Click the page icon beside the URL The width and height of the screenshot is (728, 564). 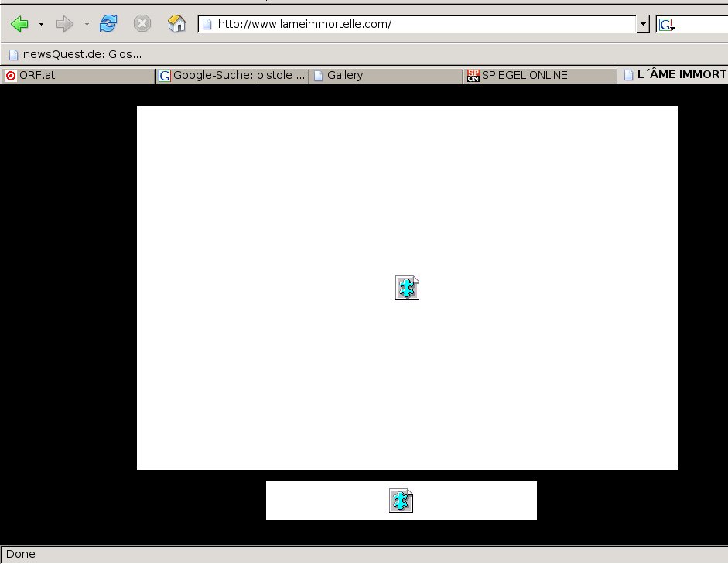coord(207,24)
